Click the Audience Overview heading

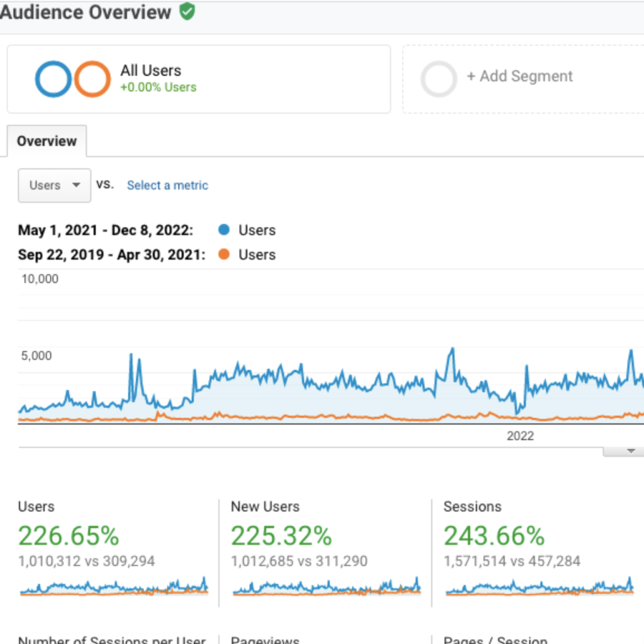click(x=86, y=11)
